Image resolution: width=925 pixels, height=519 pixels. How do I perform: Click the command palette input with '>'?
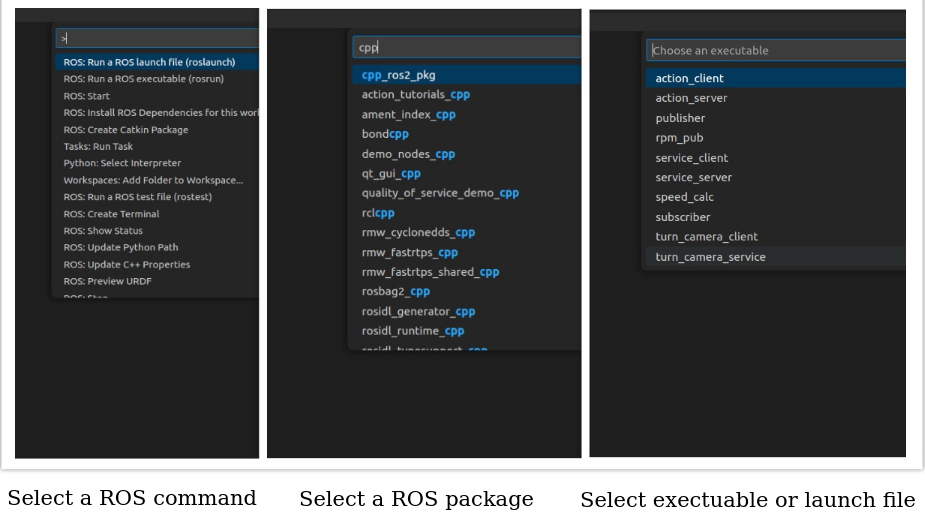tap(158, 38)
